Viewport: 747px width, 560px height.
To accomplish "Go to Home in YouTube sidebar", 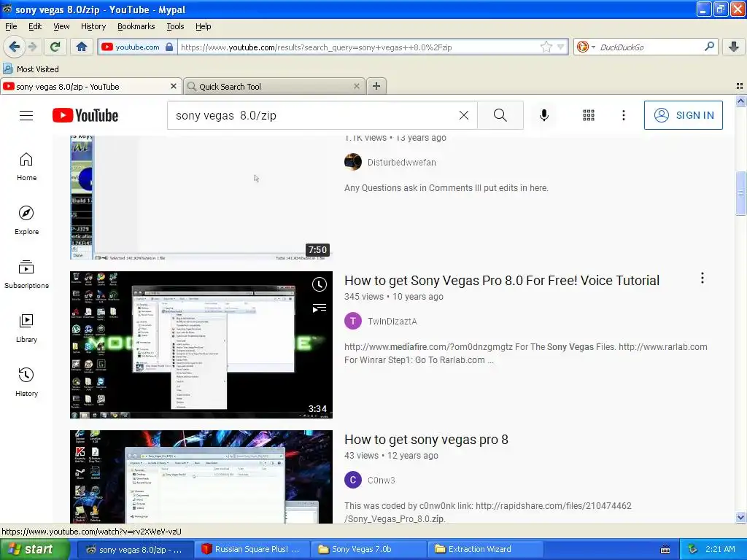I will pyautogui.click(x=26, y=167).
